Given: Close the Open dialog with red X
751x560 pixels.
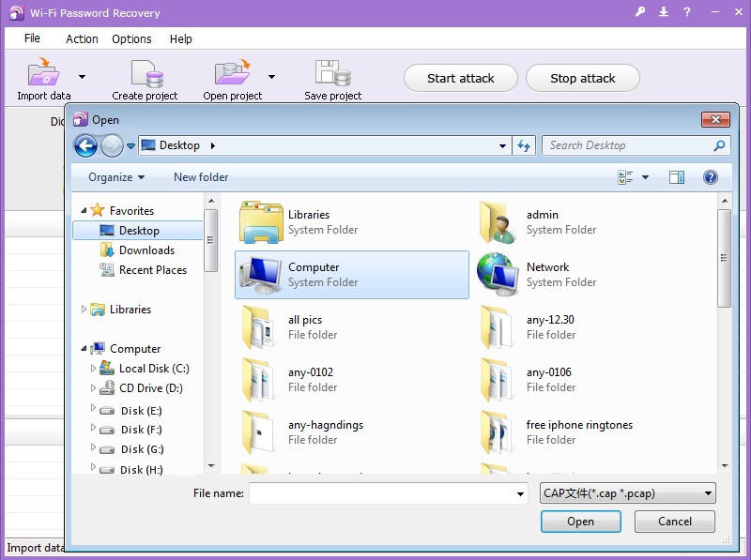Looking at the screenshot, I should 715,120.
